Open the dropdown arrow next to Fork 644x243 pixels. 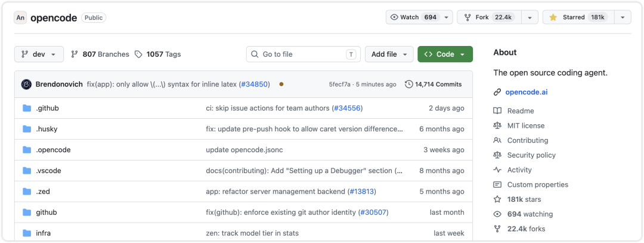point(530,17)
